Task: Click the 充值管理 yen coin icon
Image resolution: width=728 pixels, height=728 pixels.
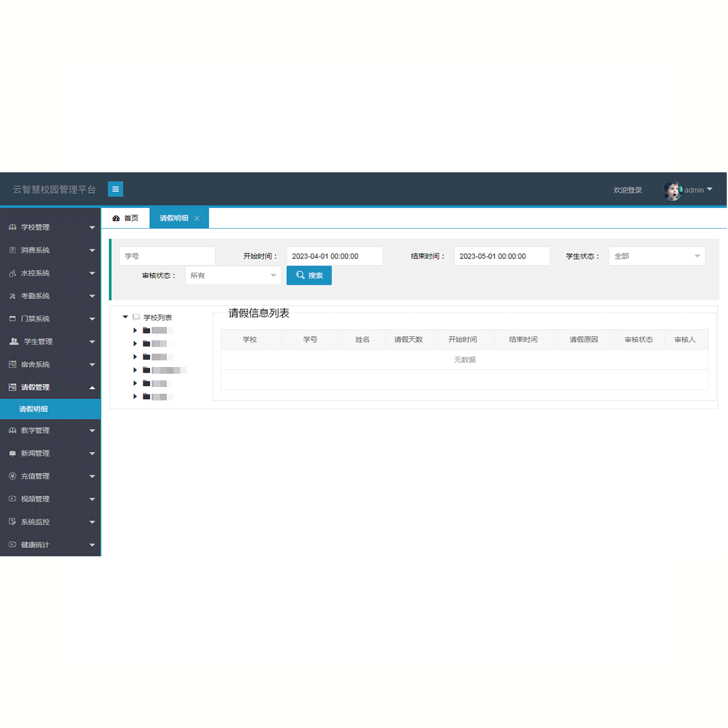Action: tap(12, 476)
